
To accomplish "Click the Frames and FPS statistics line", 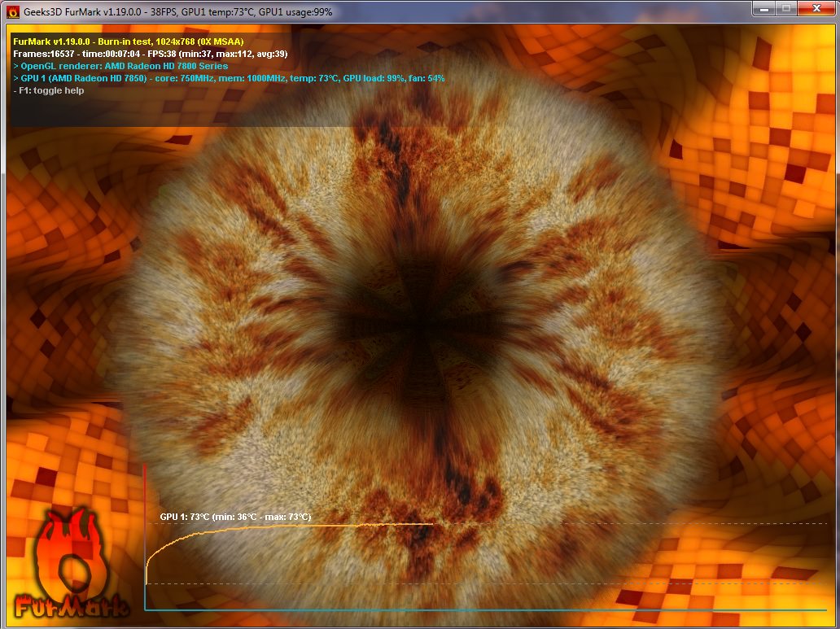I will (151, 53).
